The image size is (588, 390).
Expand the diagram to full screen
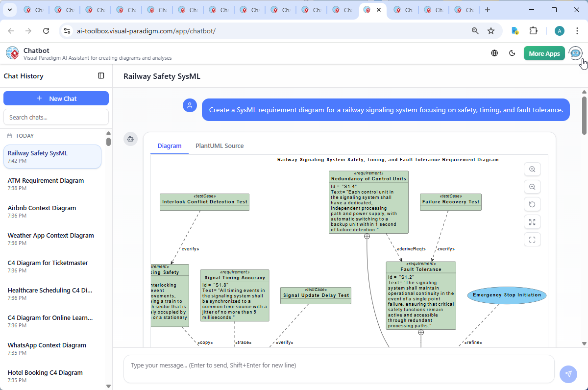532,221
